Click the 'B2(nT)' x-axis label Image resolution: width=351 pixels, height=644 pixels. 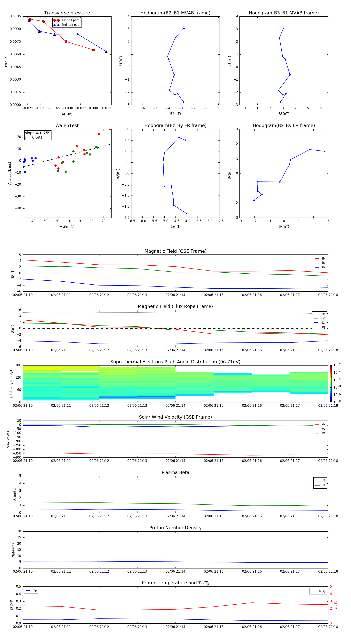[x=175, y=114]
